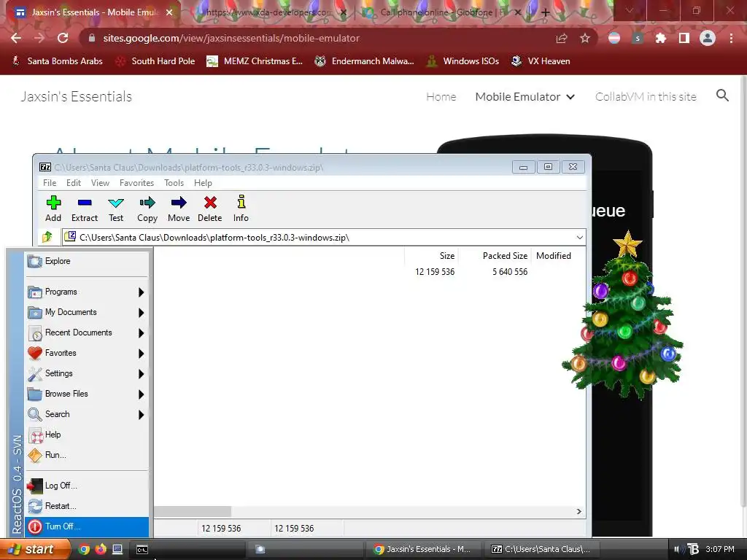Expand the Settings submenu

87,374
